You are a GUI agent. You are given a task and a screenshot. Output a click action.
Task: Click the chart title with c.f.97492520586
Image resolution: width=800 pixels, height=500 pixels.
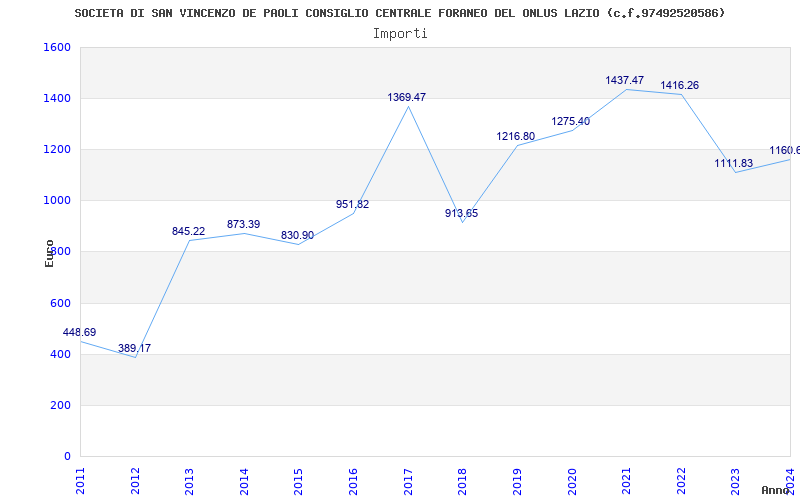(x=399, y=13)
